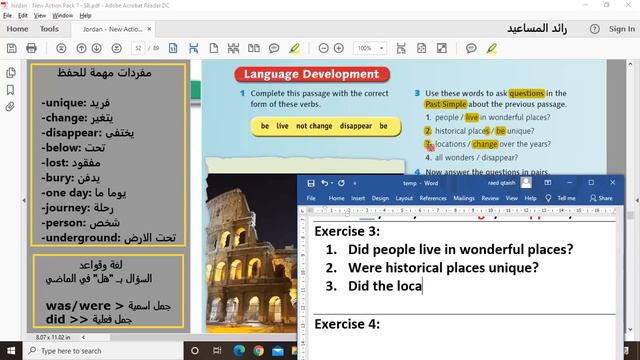The image size is (640, 360).
Task: Click the Save icon in Acrobat toolbar
Action: click(11, 48)
